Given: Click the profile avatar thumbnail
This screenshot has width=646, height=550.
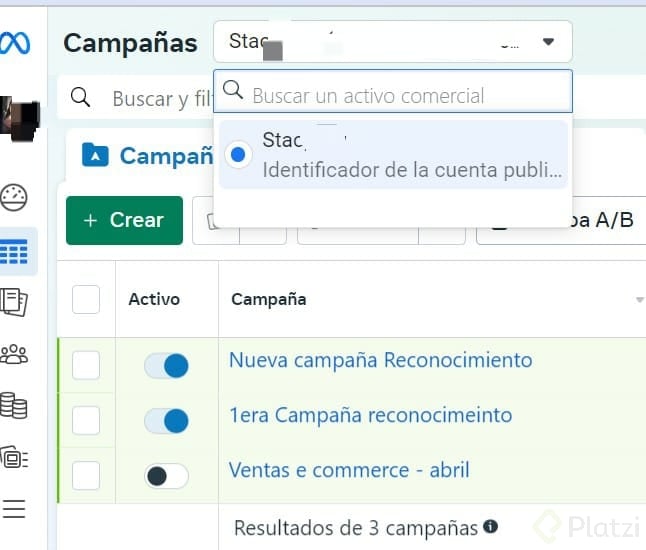Looking at the screenshot, I should tap(19, 118).
